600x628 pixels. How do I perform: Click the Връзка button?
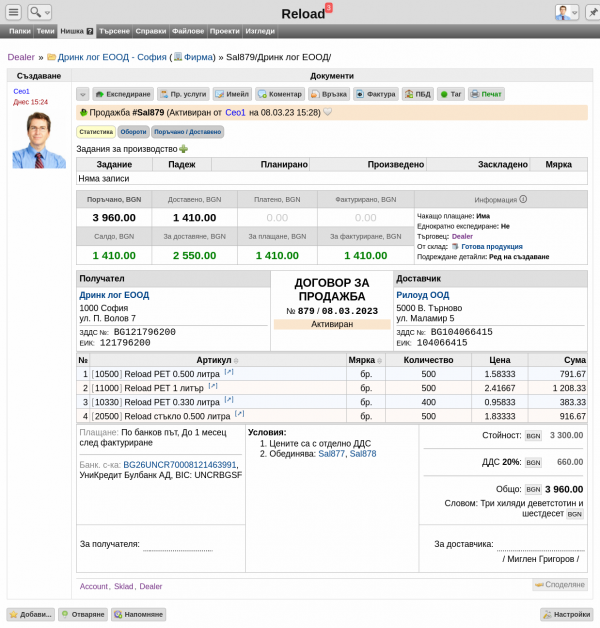[329, 94]
